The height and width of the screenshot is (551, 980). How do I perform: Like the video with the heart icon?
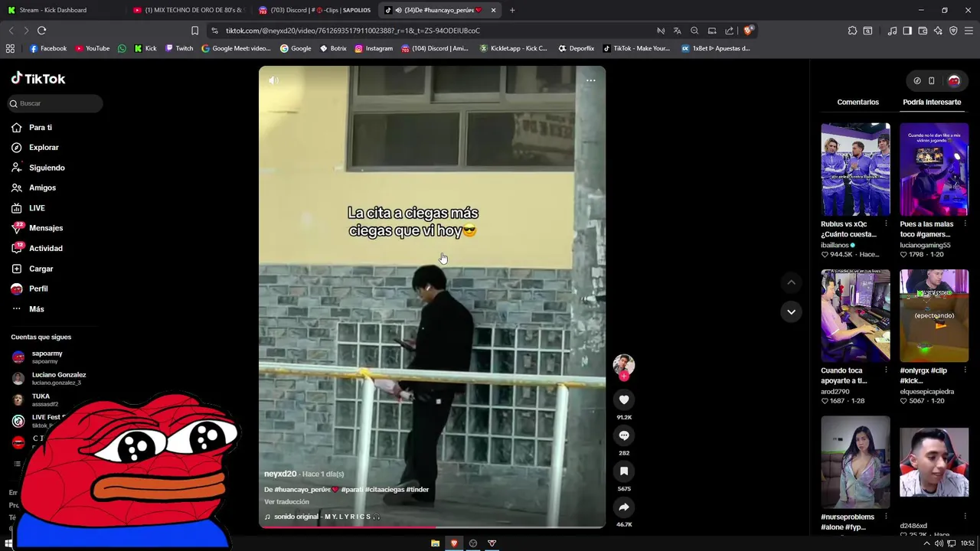[624, 399]
